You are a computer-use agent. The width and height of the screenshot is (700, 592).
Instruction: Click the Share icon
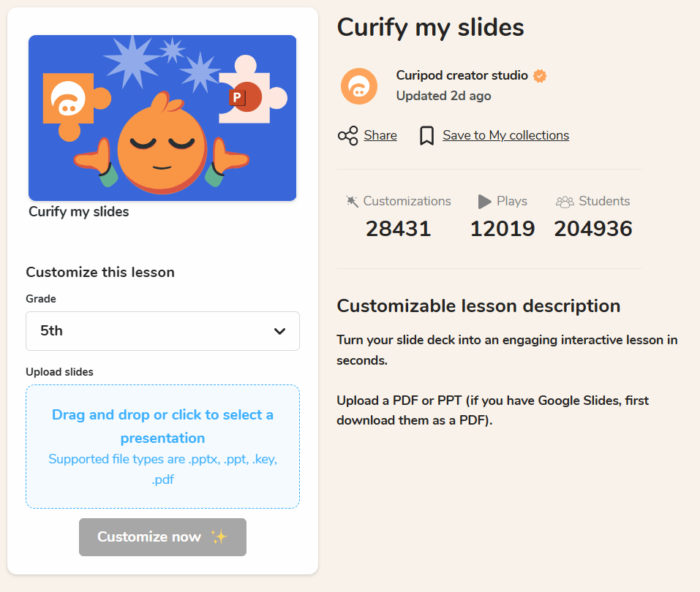point(347,136)
